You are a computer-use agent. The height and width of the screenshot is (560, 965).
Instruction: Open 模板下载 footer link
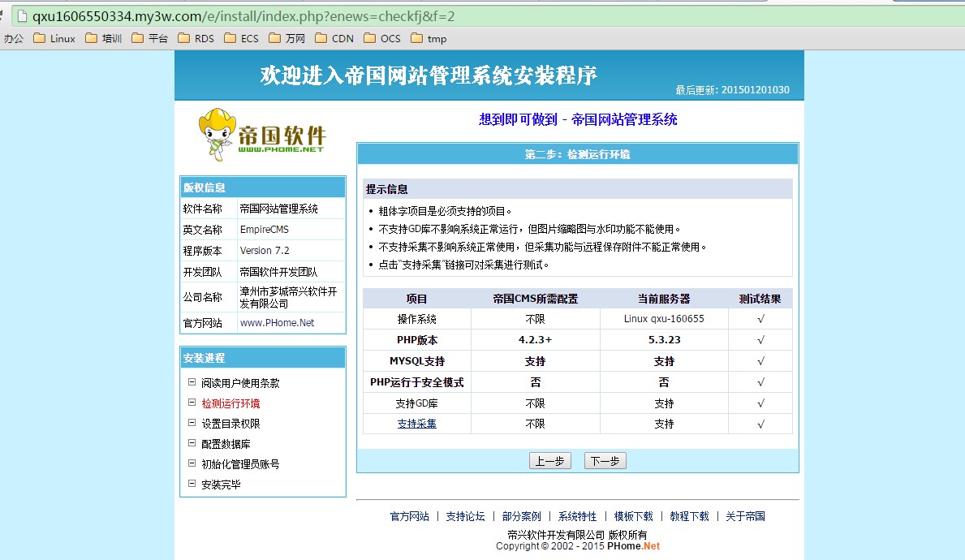coord(633,516)
